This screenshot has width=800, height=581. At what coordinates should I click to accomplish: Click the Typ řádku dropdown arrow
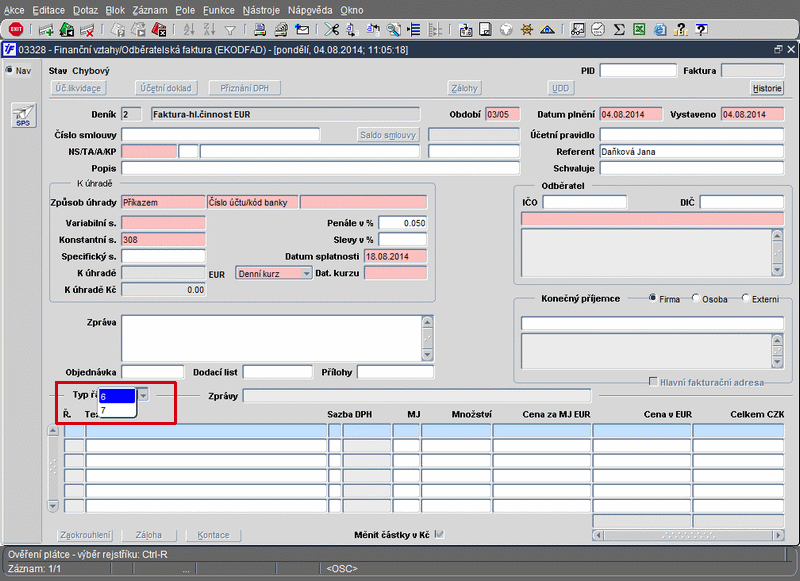pos(143,395)
